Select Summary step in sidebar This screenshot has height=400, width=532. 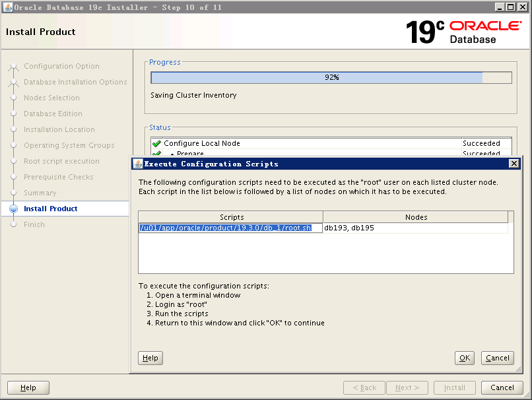(x=40, y=193)
